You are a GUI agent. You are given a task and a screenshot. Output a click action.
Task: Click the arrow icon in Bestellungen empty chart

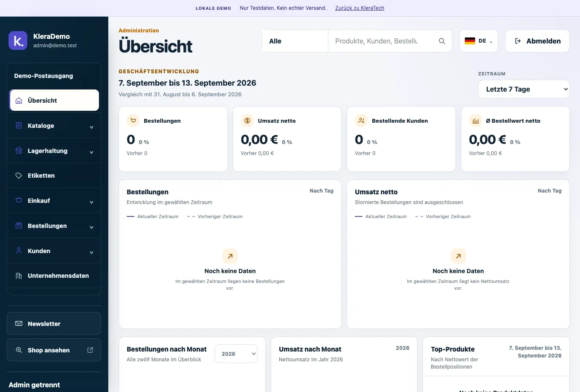(x=230, y=256)
